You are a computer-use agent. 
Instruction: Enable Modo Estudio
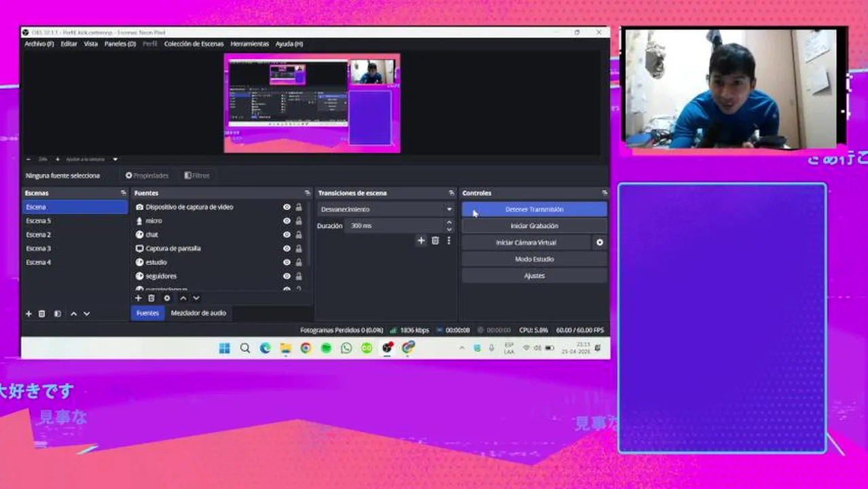[535, 259]
